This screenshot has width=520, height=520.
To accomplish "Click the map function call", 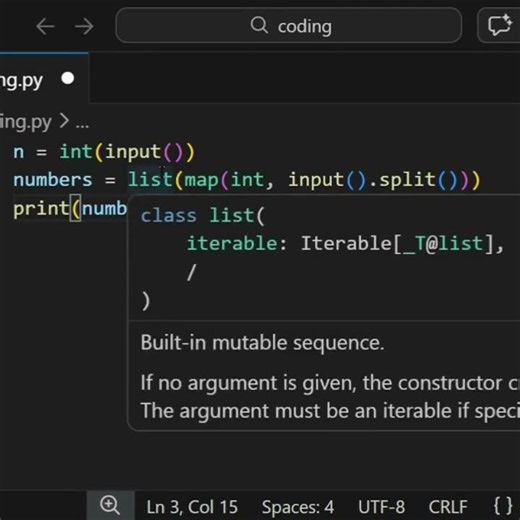I will (x=201, y=180).
